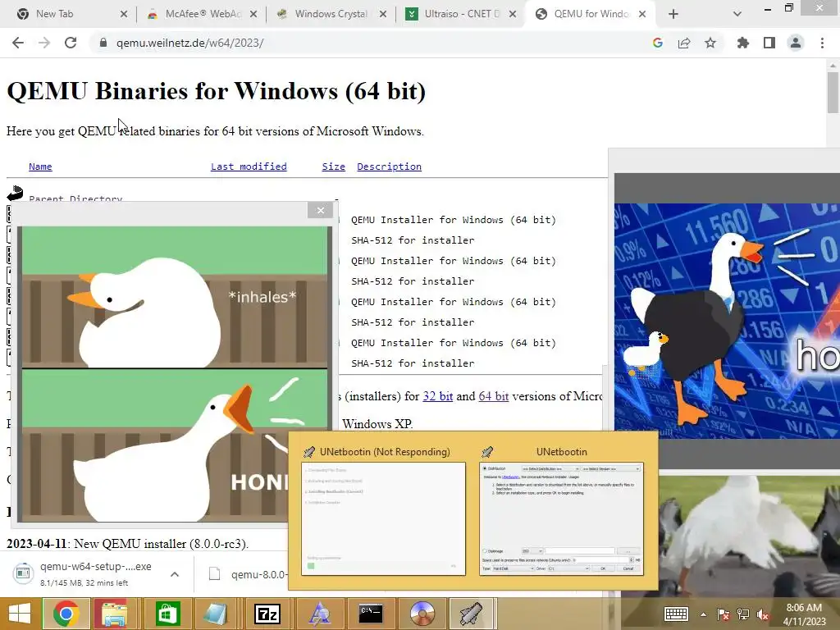Sort listing by Last modified column

tap(249, 167)
